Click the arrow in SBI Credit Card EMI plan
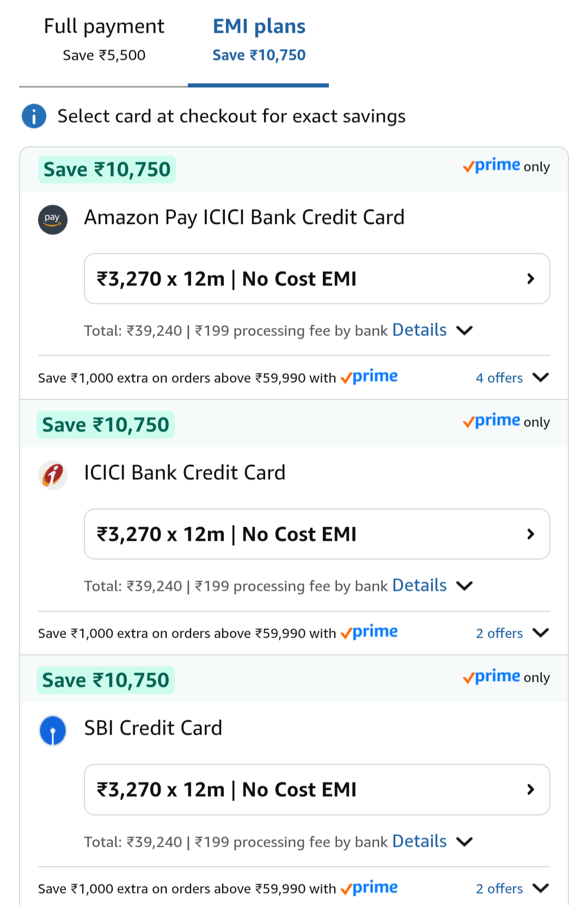 531,790
